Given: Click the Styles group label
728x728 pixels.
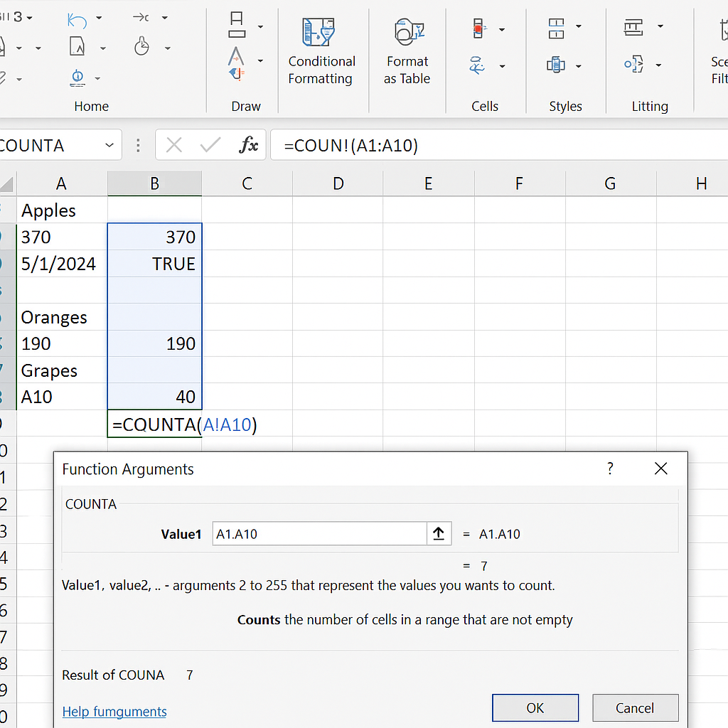Looking at the screenshot, I should 565,107.
